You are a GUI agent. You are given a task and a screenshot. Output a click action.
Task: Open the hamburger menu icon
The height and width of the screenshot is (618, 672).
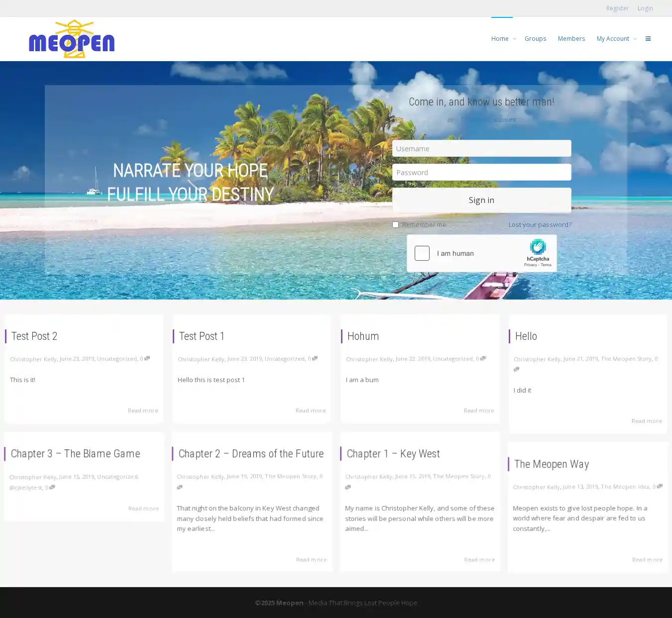coord(648,39)
